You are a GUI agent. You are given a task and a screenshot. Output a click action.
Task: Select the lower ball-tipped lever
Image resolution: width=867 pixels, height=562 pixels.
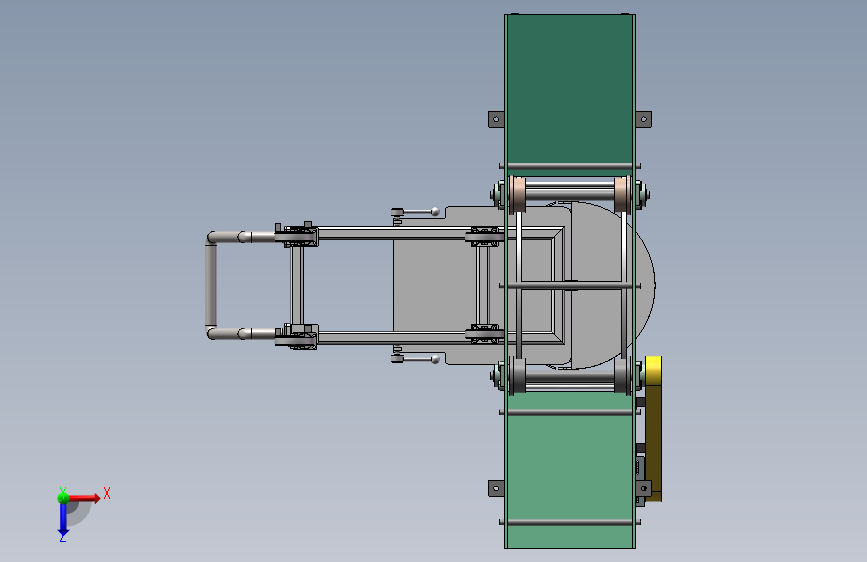coord(416,359)
